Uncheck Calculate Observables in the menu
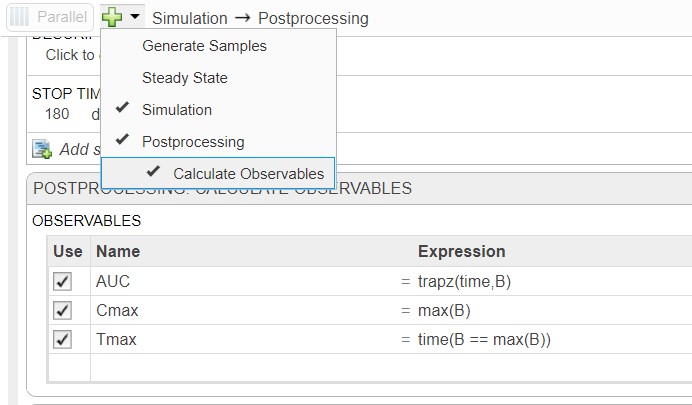This screenshot has height=405, width=692. (247, 173)
